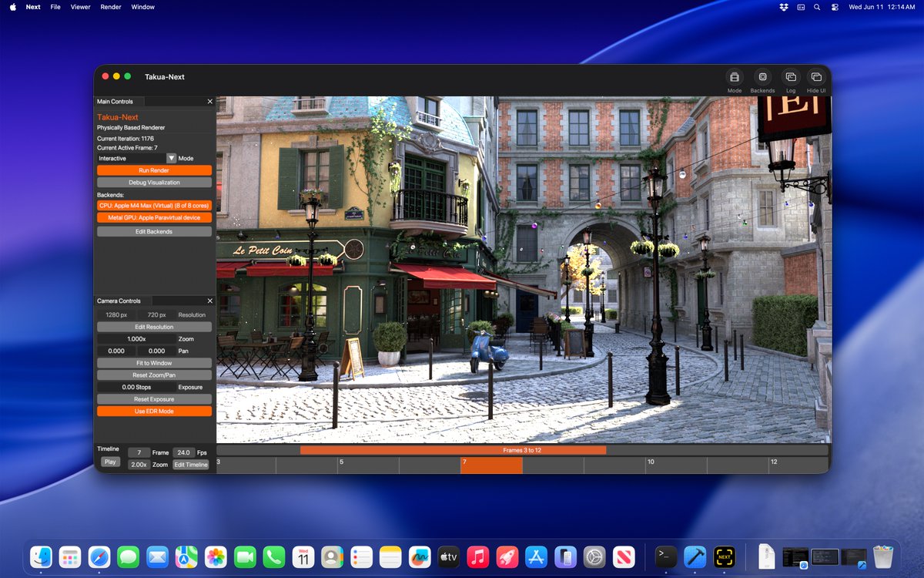Toggle Use EDR Mode

click(x=154, y=412)
